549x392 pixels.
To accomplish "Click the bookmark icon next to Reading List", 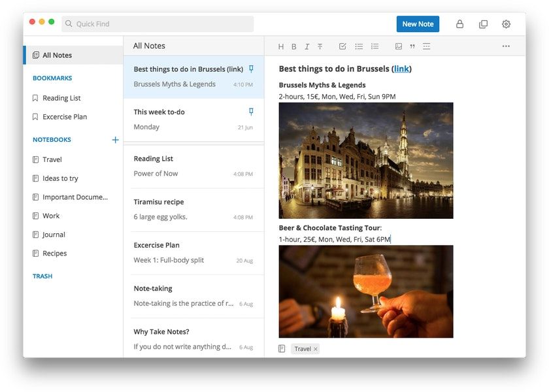I will (x=35, y=98).
